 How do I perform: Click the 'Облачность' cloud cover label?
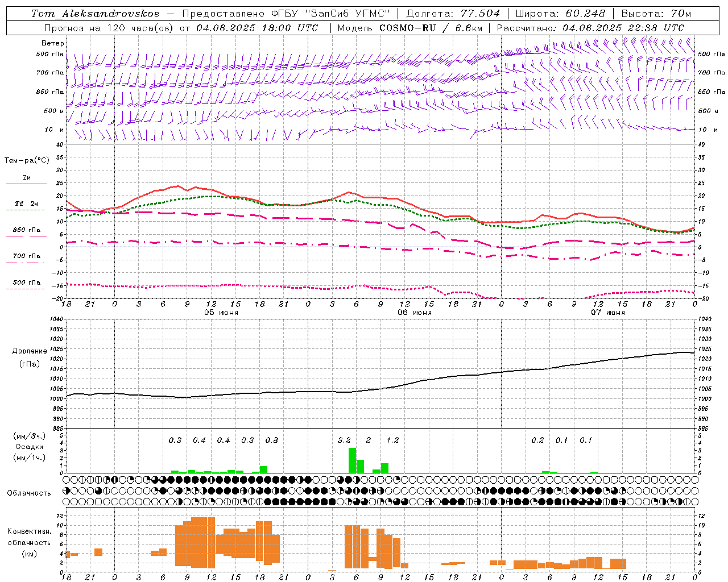[x=29, y=493]
